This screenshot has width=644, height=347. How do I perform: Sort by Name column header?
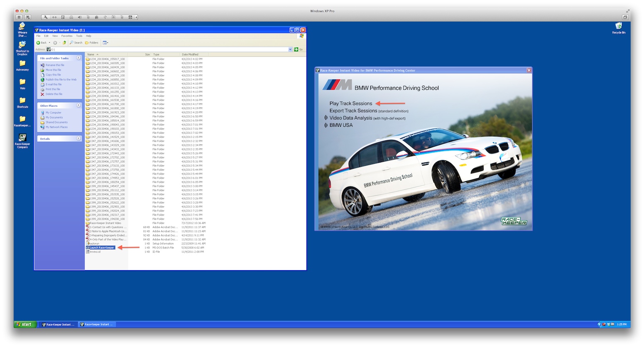106,54
